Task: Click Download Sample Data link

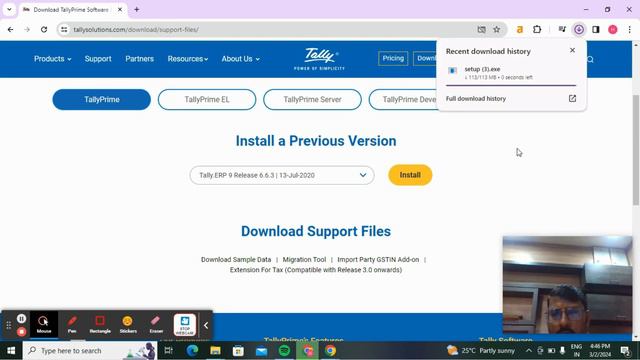Action: [x=236, y=260]
